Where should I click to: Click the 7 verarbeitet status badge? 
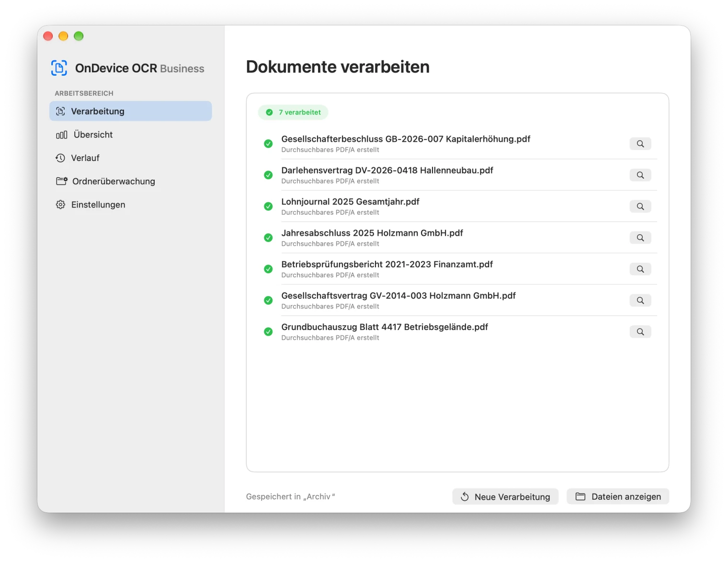(293, 112)
